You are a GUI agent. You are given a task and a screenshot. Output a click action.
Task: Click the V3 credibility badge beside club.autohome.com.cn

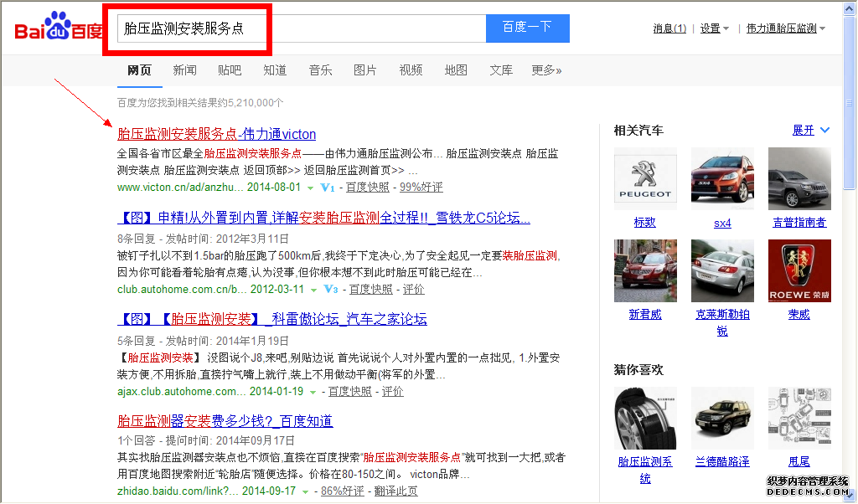[x=331, y=290]
